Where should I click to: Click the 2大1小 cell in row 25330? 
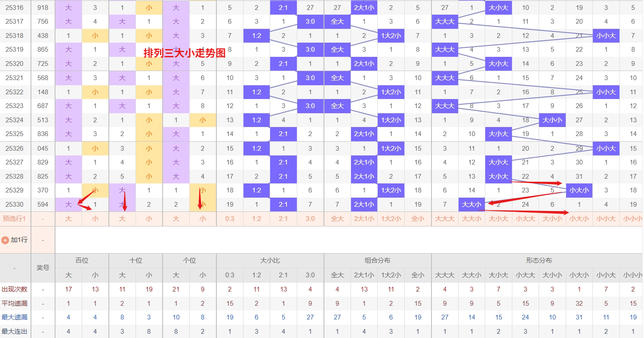coord(364,205)
